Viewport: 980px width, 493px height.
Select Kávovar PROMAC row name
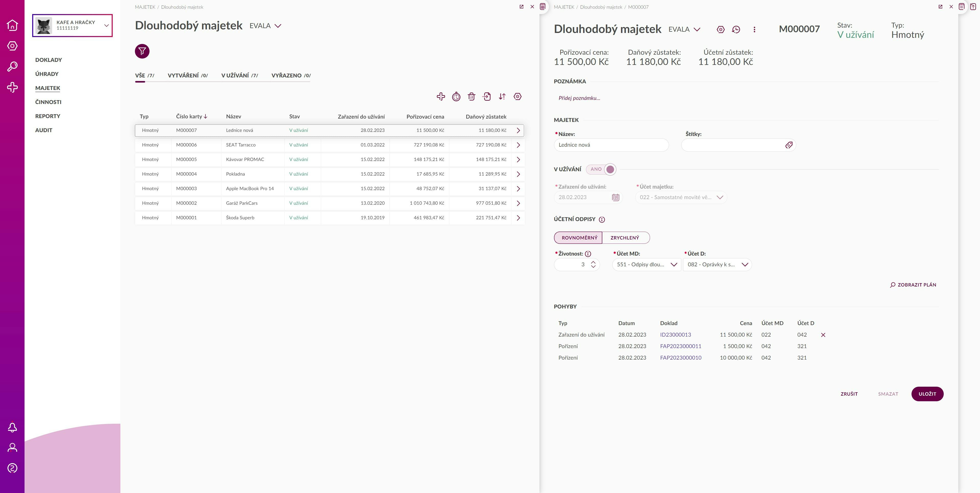click(245, 159)
